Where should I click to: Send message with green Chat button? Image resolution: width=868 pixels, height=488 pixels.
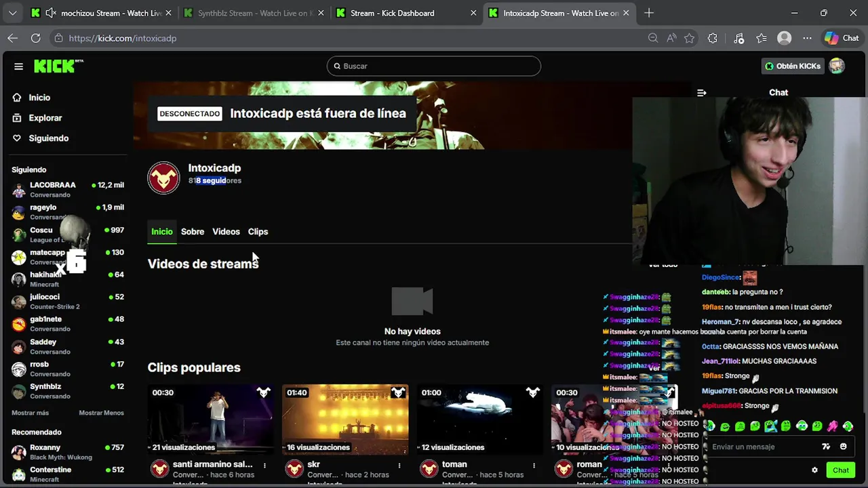841,470
